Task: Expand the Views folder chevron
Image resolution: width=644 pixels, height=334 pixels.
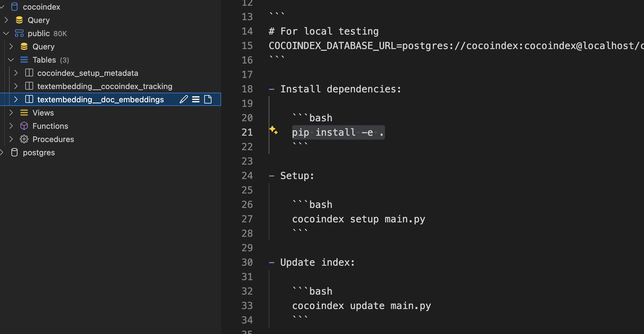Action: [11, 113]
